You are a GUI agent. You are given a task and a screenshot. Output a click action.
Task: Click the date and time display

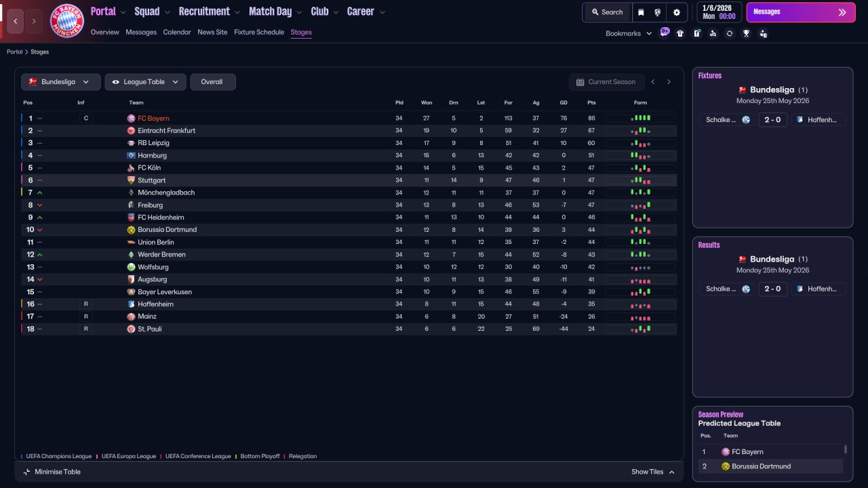[719, 12]
